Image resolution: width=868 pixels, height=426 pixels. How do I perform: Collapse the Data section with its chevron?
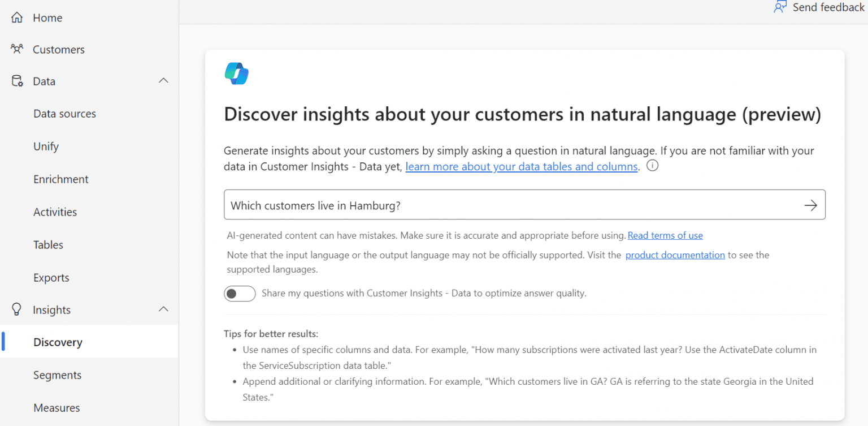pos(163,80)
